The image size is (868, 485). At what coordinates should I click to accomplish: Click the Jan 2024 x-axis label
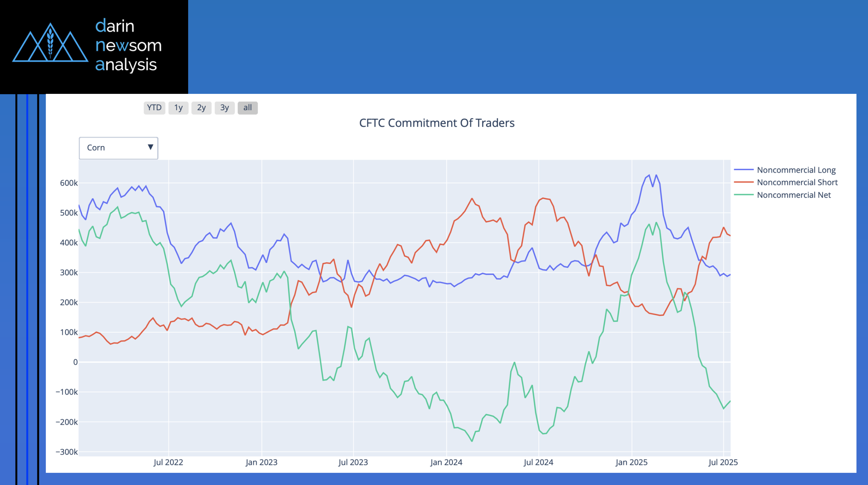coord(446,462)
